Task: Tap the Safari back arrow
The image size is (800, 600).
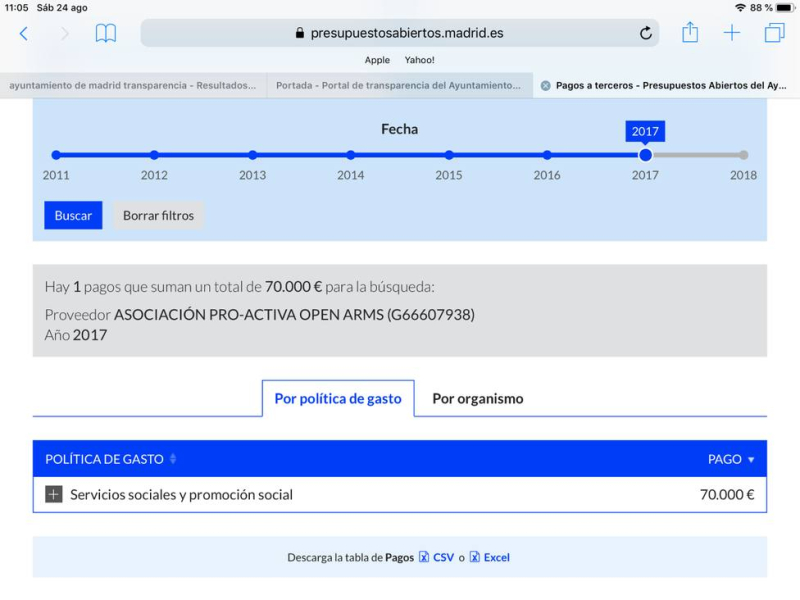Action: pyautogui.click(x=23, y=34)
